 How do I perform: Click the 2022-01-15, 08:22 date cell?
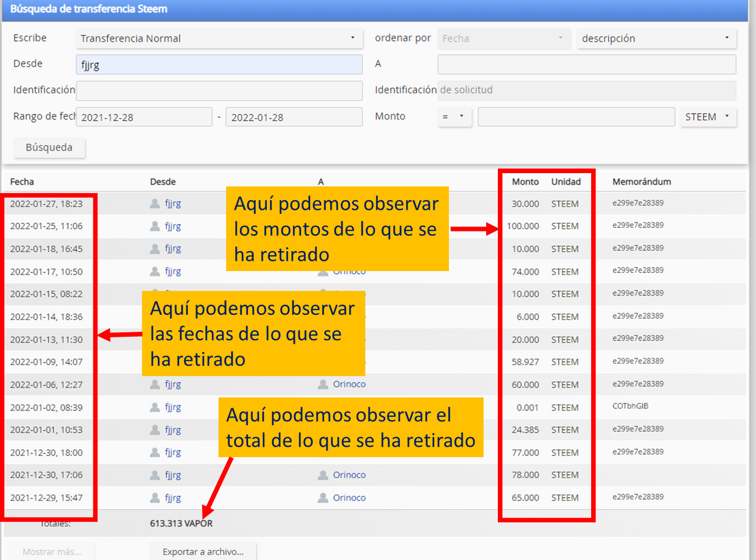pos(46,294)
